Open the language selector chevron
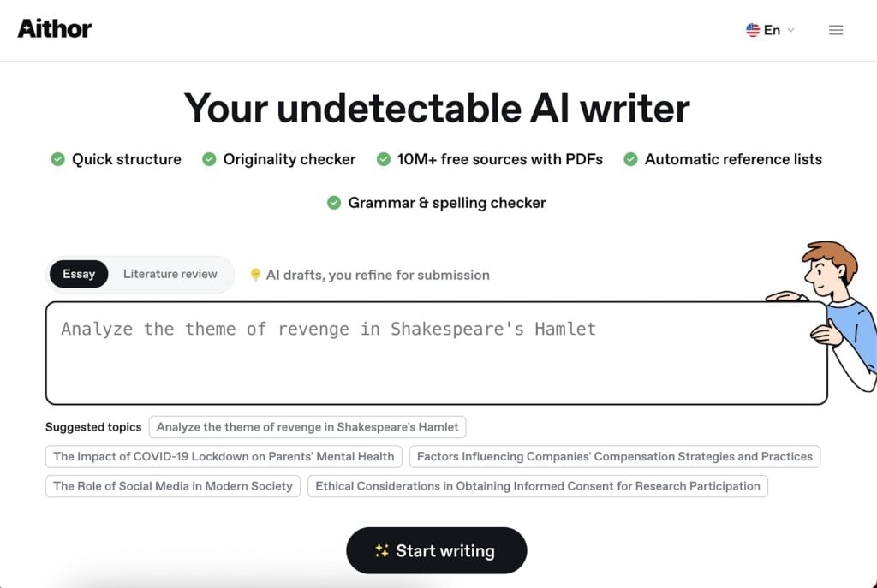877x588 pixels. point(790,30)
